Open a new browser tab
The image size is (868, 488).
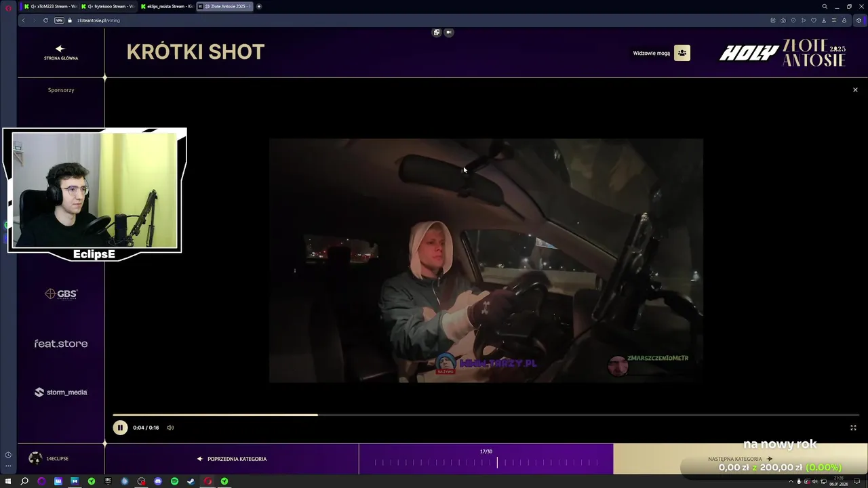pos(259,6)
